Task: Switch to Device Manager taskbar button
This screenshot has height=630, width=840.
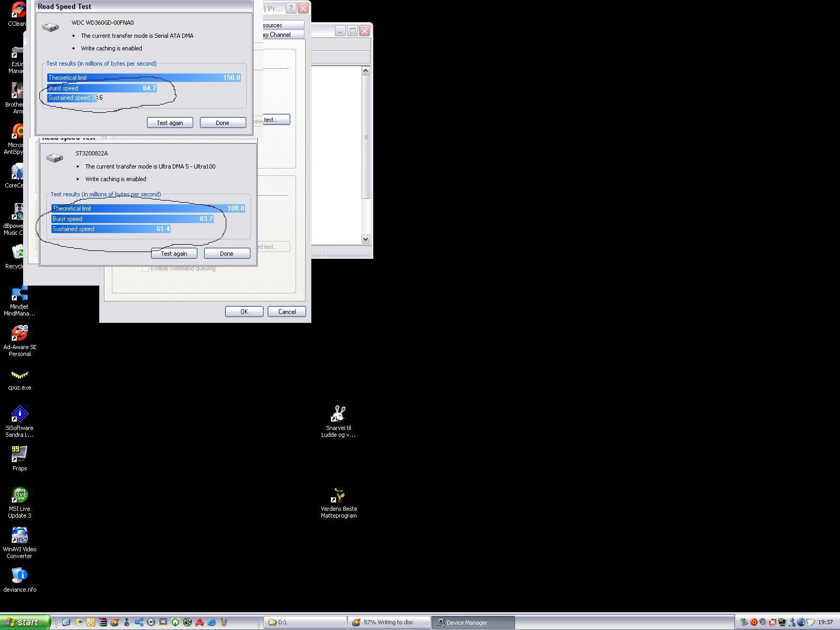Action: click(x=474, y=622)
